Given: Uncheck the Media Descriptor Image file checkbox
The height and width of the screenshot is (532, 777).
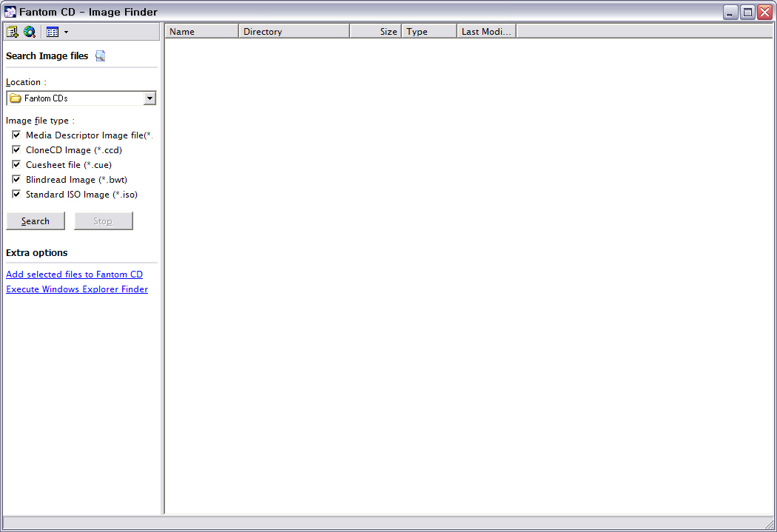Looking at the screenshot, I should (16, 135).
